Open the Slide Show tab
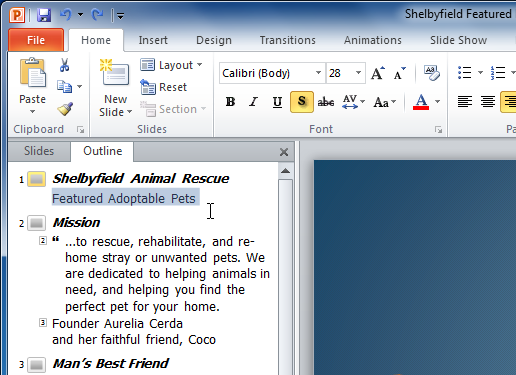The height and width of the screenshot is (375, 516). (x=458, y=40)
